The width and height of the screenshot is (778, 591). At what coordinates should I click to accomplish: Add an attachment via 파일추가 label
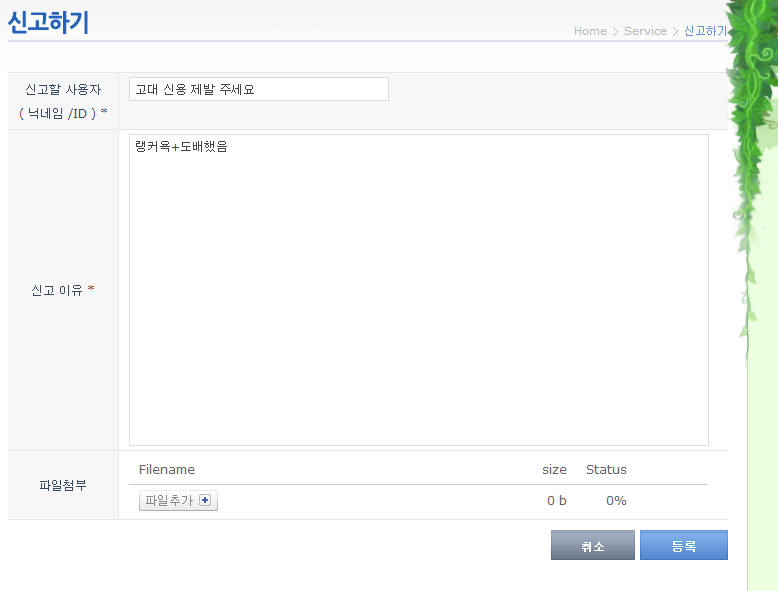[x=169, y=500]
